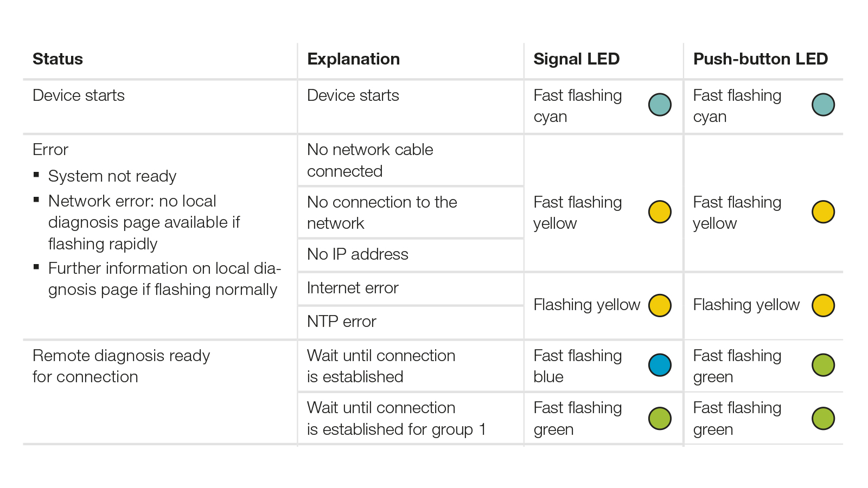
Task: Click the cyan Signal LED circle
Action: (x=660, y=105)
